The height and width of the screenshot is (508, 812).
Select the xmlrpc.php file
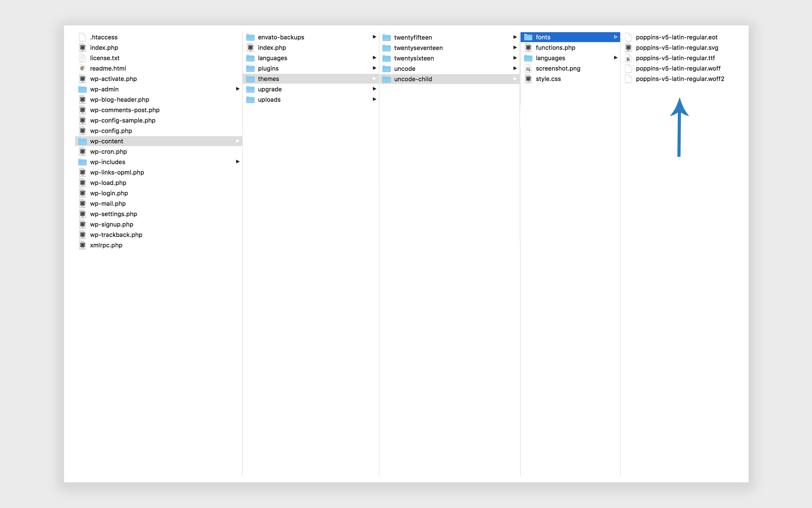106,245
